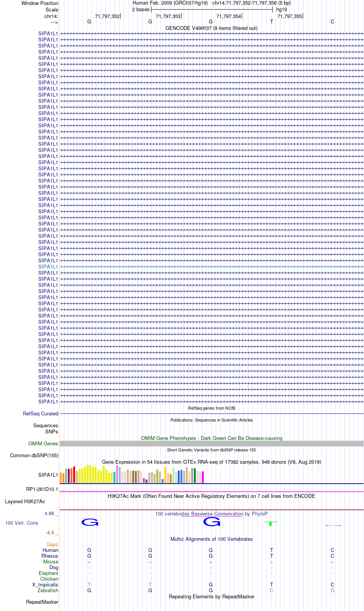Viewport: 364px width, 611px height.
Task: Click the C base in the Zebrafish alignment row
Action: 272,590
